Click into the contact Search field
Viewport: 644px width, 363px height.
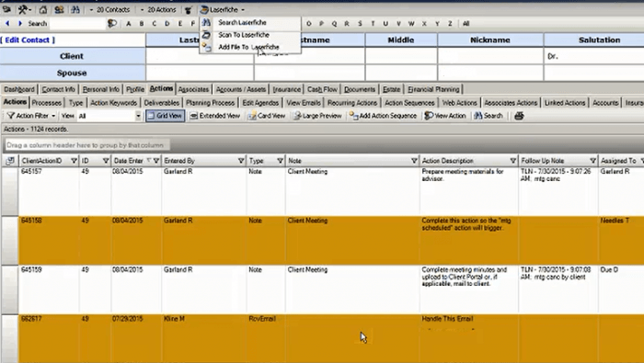tap(77, 24)
